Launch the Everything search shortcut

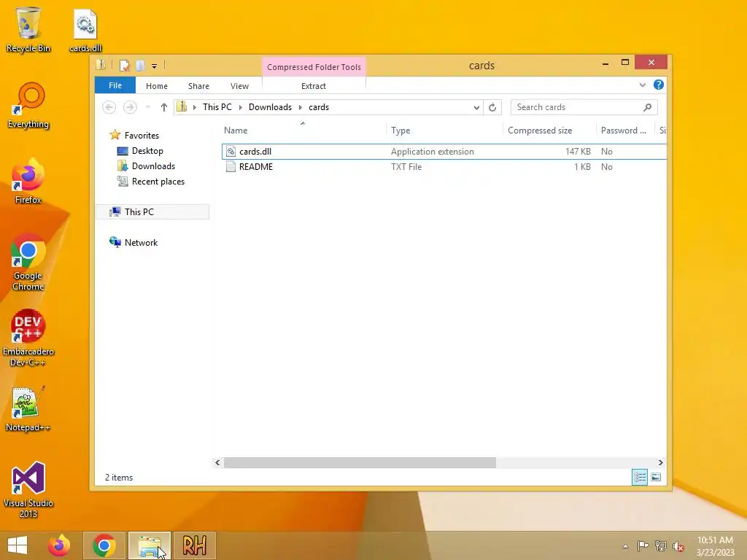point(28,106)
